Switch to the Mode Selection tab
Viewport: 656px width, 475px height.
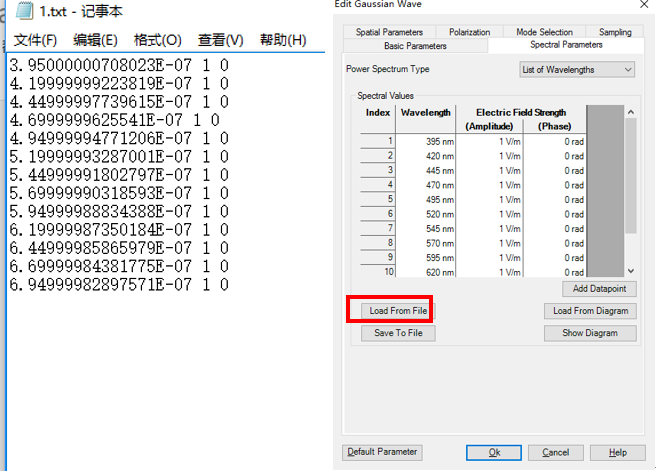[546, 32]
